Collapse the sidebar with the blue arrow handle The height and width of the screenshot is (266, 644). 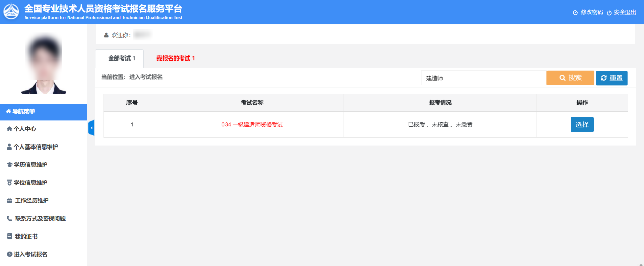(x=91, y=128)
